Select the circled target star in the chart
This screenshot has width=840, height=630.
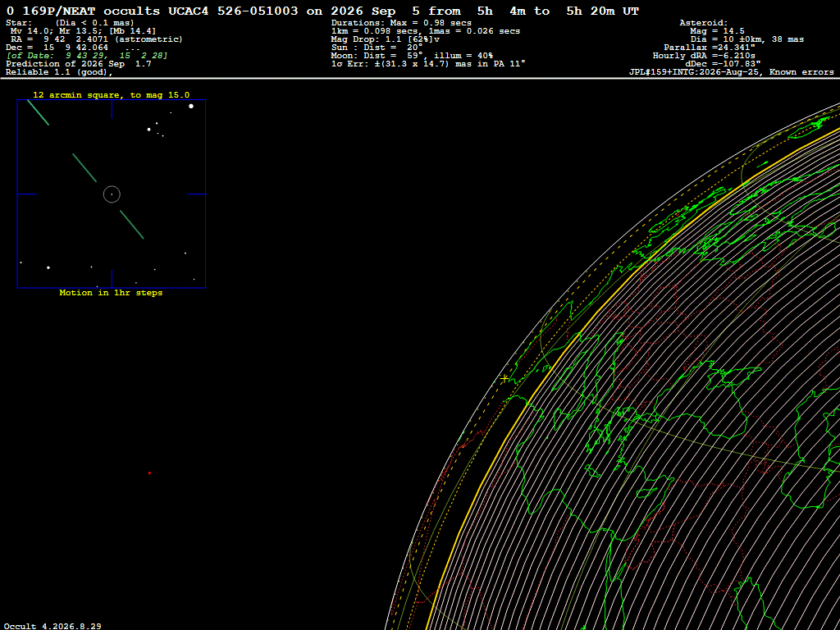click(x=112, y=194)
